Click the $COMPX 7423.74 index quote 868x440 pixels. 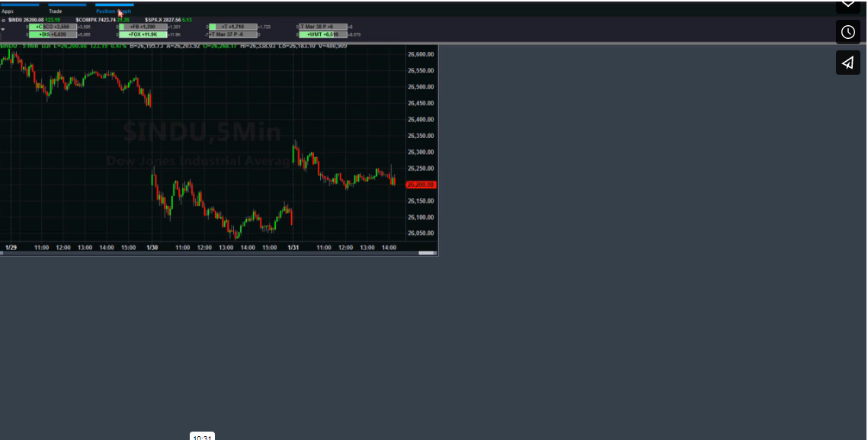pyautogui.click(x=102, y=19)
